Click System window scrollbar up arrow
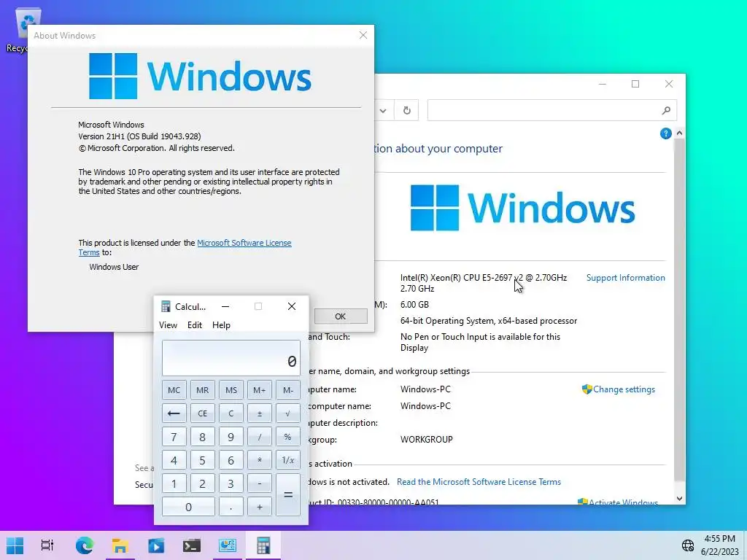The image size is (747, 560). [x=679, y=133]
